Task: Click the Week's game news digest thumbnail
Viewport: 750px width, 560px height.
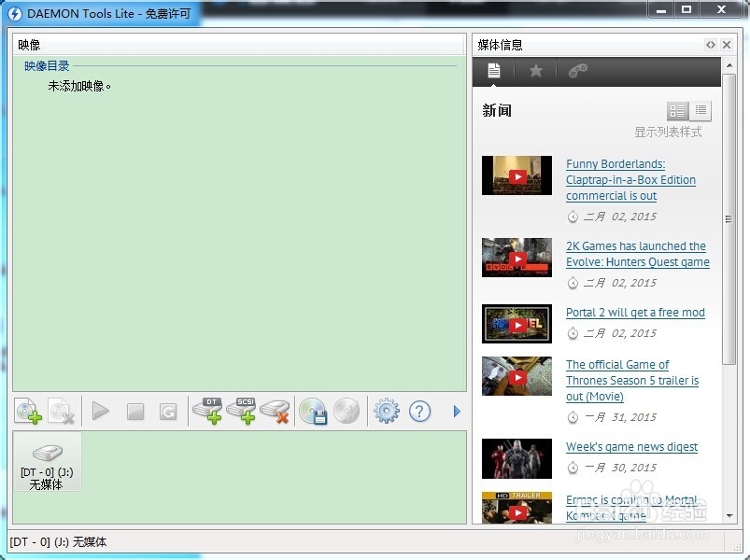Action: coord(517,458)
